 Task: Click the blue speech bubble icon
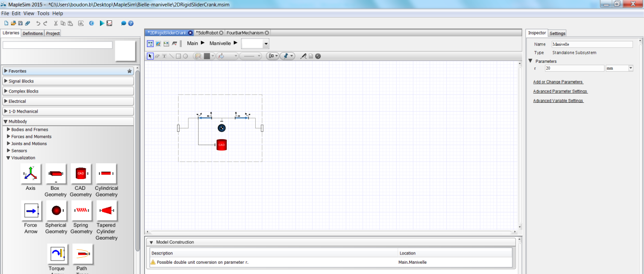pos(124,23)
